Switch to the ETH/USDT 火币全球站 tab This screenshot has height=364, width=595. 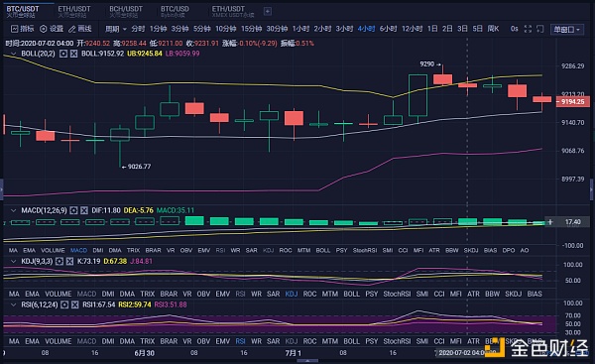(x=74, y=11)
